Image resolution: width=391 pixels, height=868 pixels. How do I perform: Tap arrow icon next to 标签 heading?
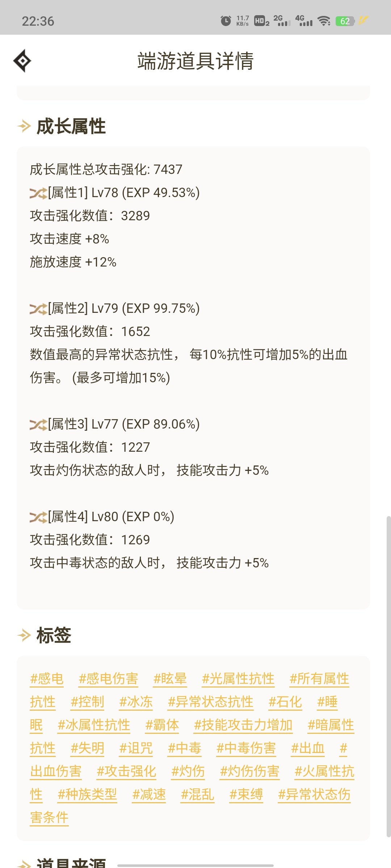[x=24, y=635]
